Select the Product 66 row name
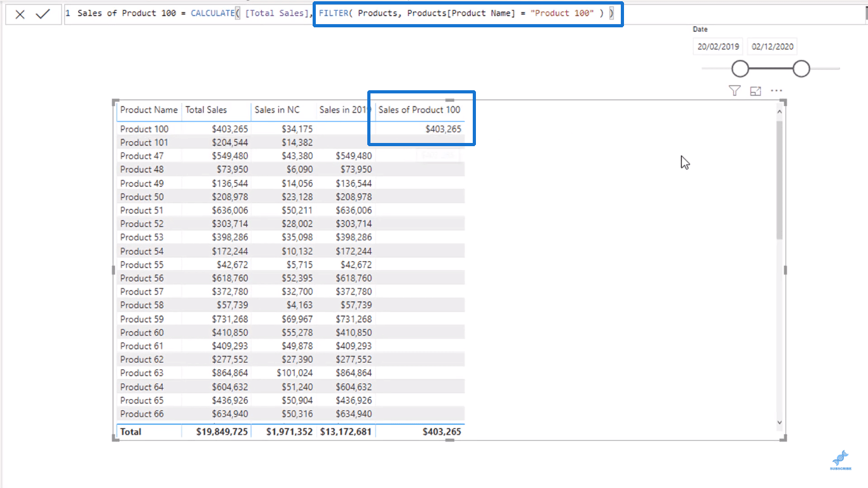868x488 pixels. 142,413
